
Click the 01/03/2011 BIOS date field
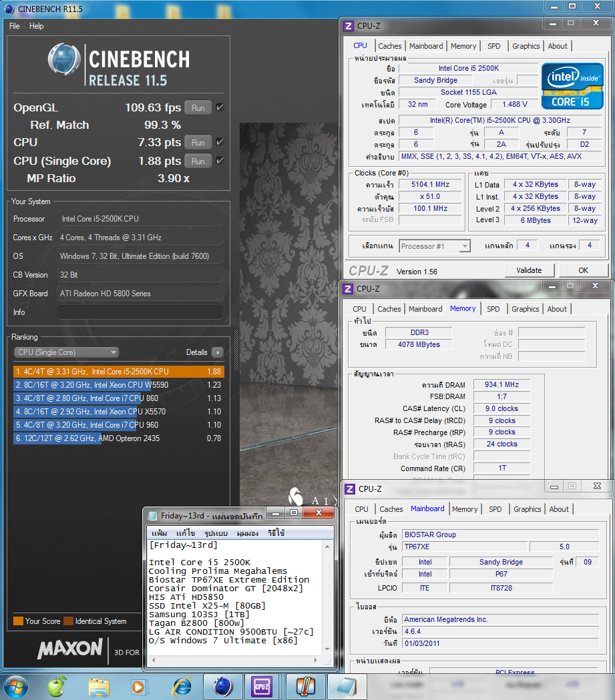tap(500, 643)
